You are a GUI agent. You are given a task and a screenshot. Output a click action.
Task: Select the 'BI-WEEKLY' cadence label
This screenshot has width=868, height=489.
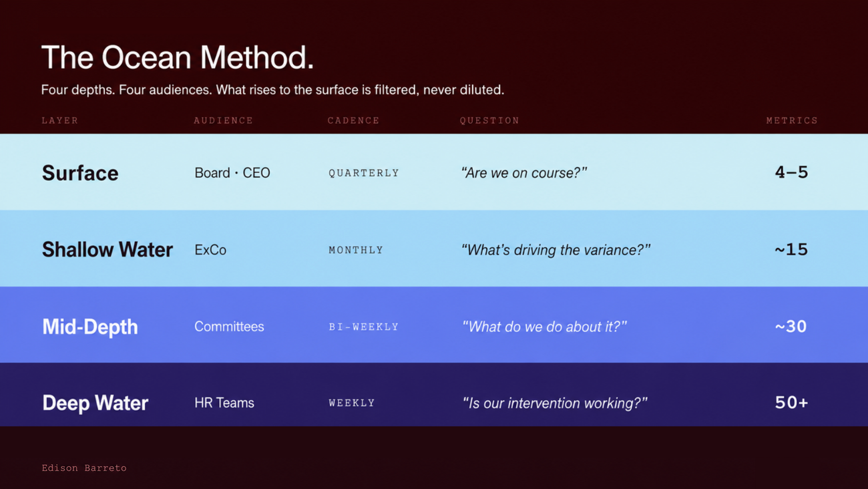click(x=364, y=327)
